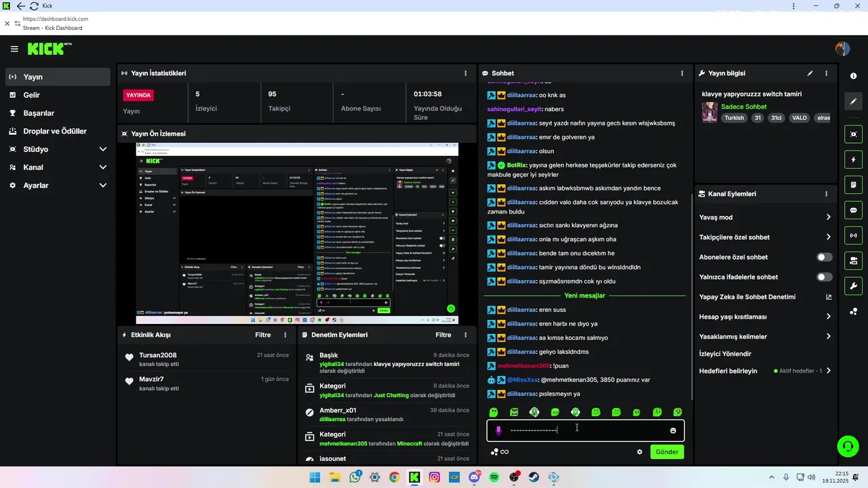The image size is (868, 488).
Task: Open the Denetim Eylemleri three-dot menu
Action: (465, 335)
